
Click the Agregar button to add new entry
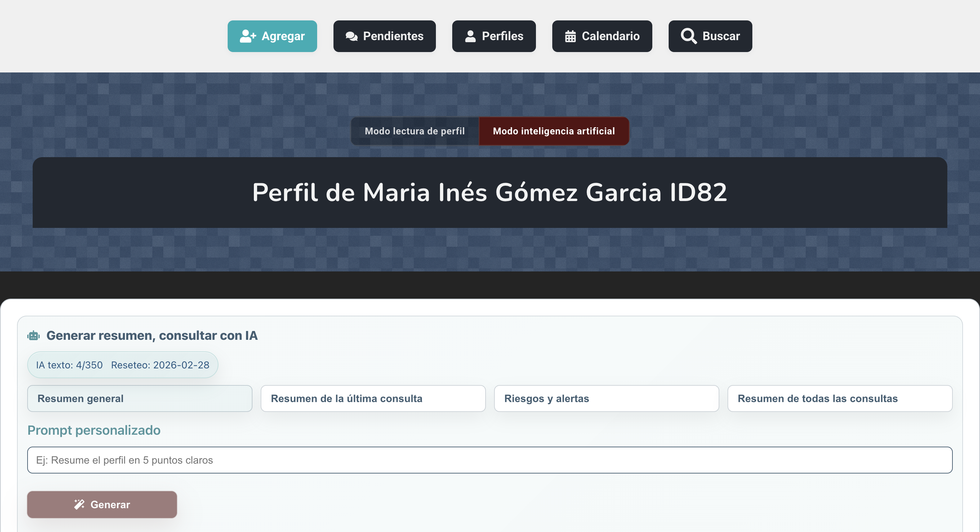pyautogui.click(x=272, y=36)
